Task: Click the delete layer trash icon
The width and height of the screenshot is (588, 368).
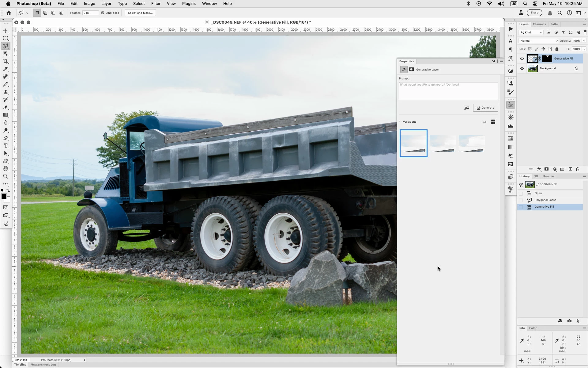Action: [578, 169]
